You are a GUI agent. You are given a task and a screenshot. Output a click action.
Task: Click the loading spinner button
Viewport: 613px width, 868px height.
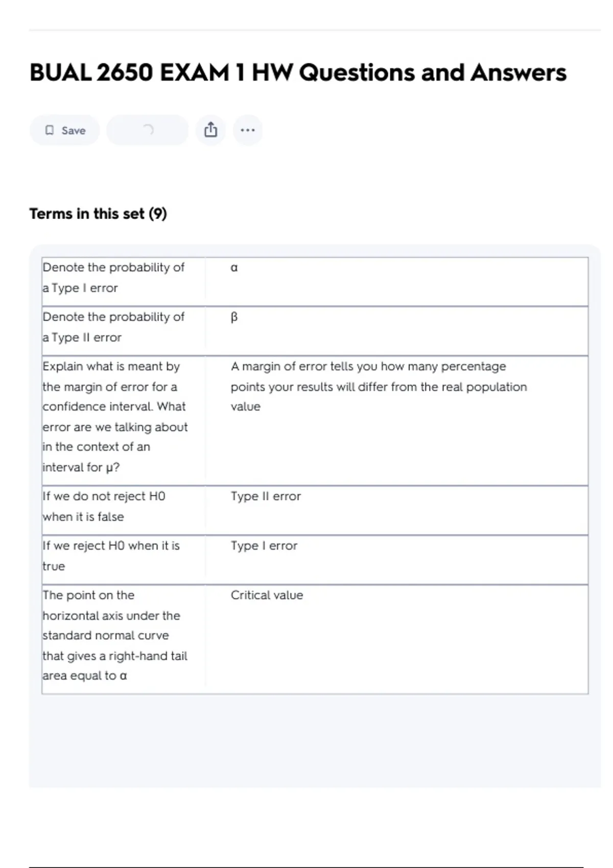click(x=147, y=130)
